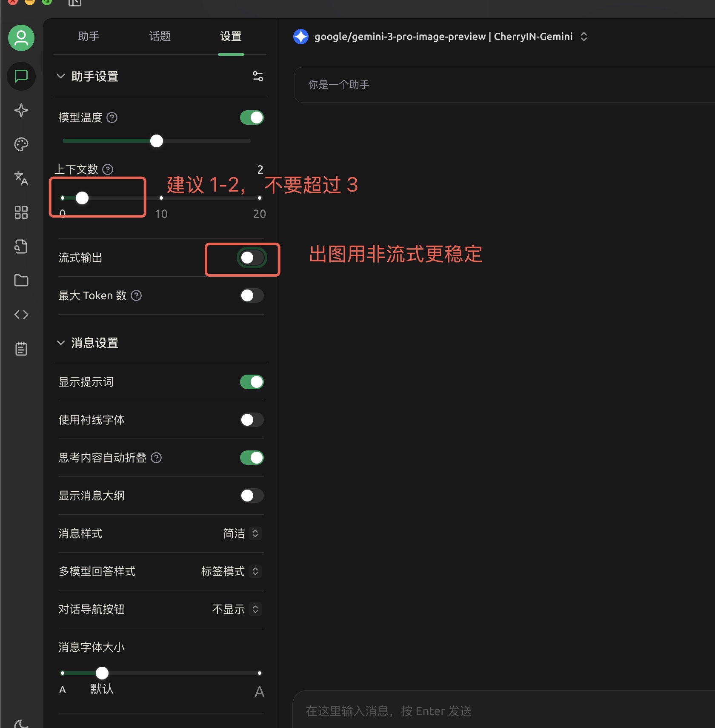Click the 你是一个助手 prompt box
This screenshot has width=715, height=728.
tap(502, 85)
